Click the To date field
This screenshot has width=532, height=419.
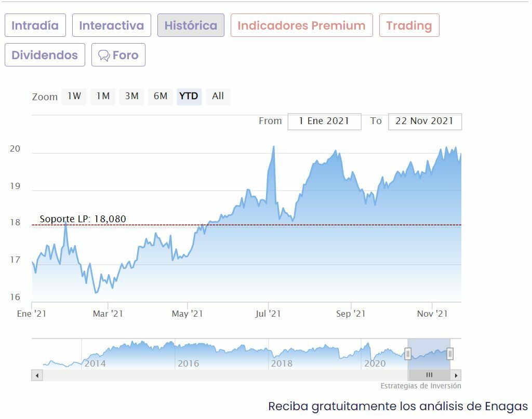click(x=424, y=121)
